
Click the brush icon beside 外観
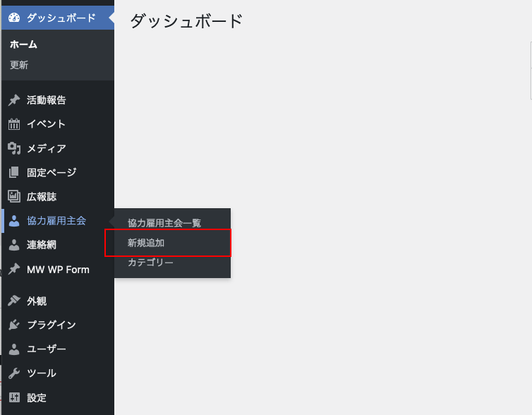tap(14, 300)
